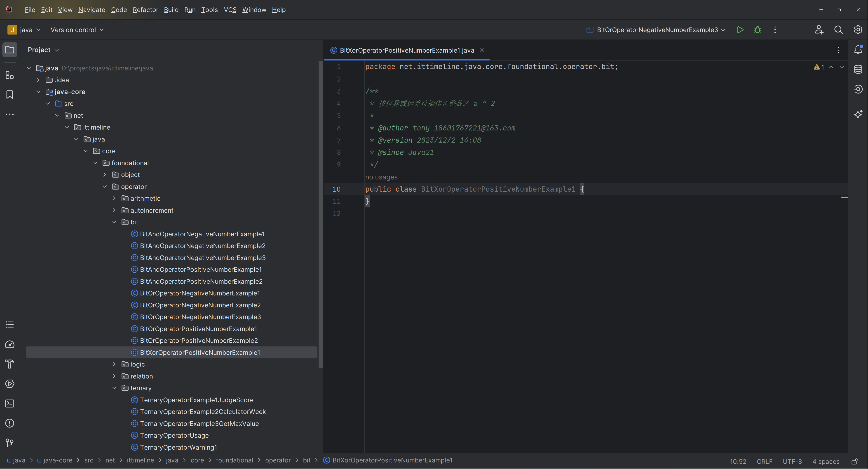Open the Version control dropdown

pos(77,30)
